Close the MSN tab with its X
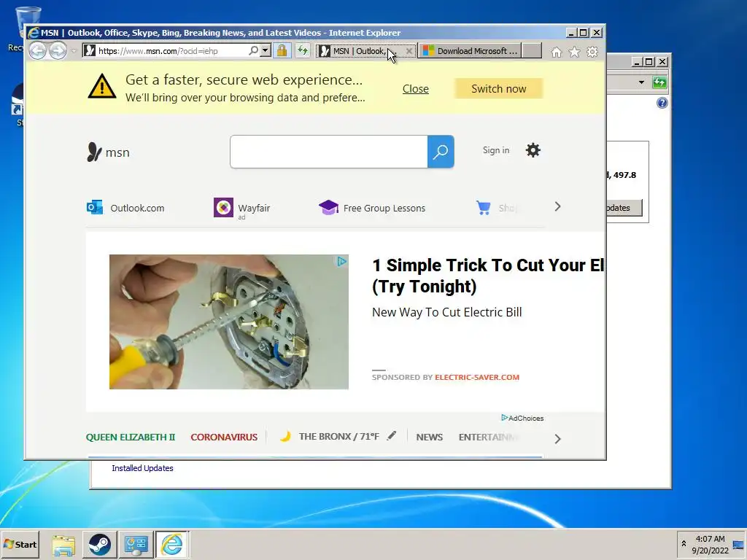The image size is (747, 560). 409,51
